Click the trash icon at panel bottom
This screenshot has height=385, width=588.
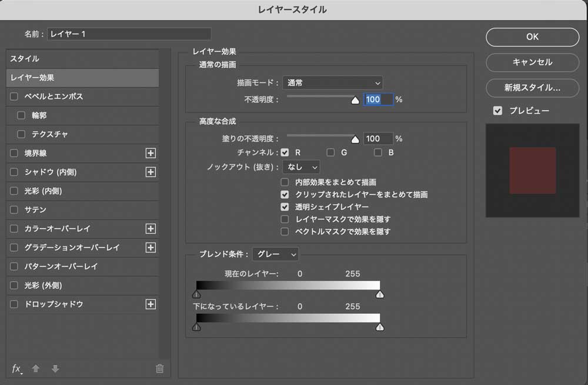(x=159, y=367)
